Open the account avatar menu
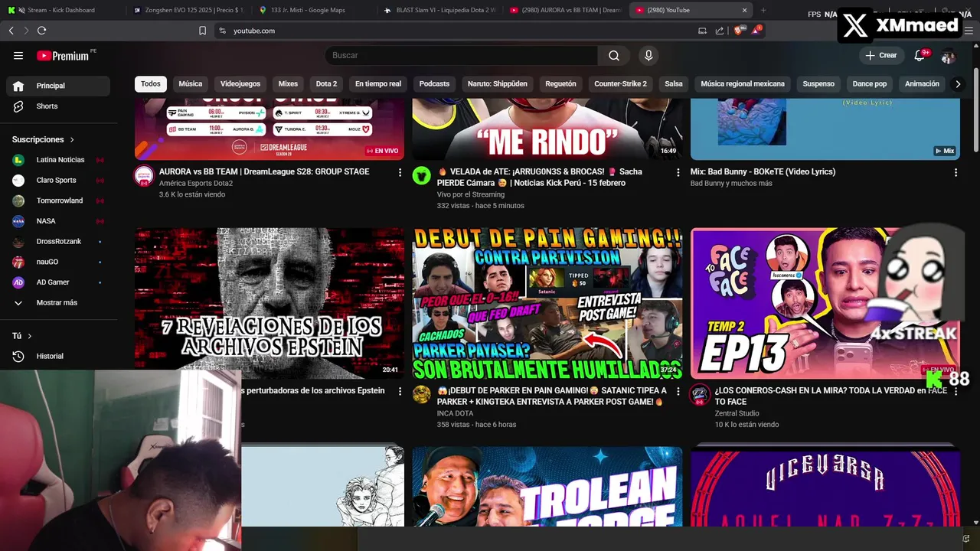The height and width of the screenshot is (551, 980). point(948,56)
